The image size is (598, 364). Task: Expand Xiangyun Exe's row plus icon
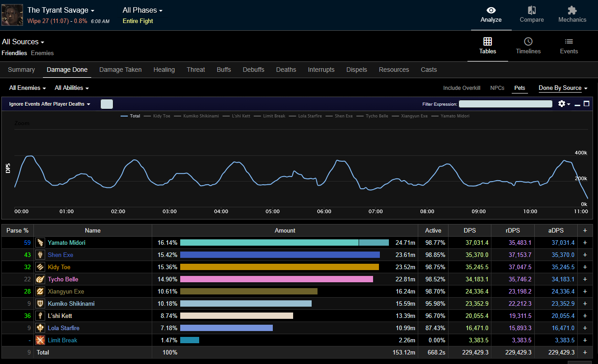tap(585, 291)
